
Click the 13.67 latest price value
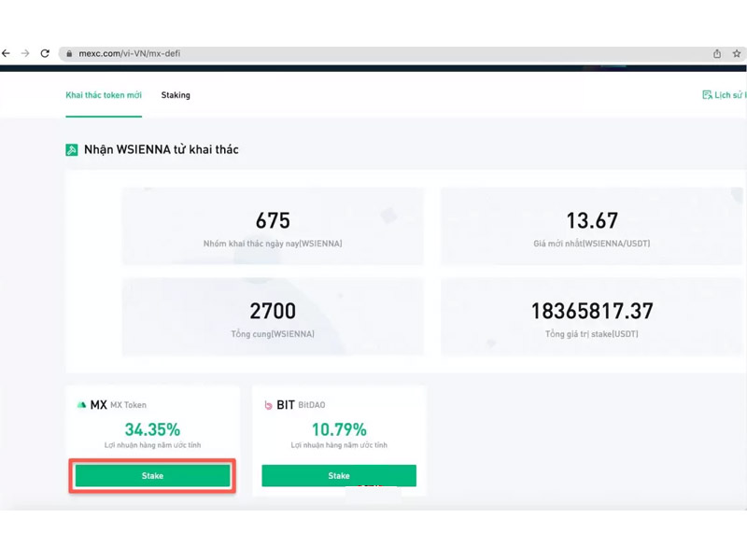(592, 220)
